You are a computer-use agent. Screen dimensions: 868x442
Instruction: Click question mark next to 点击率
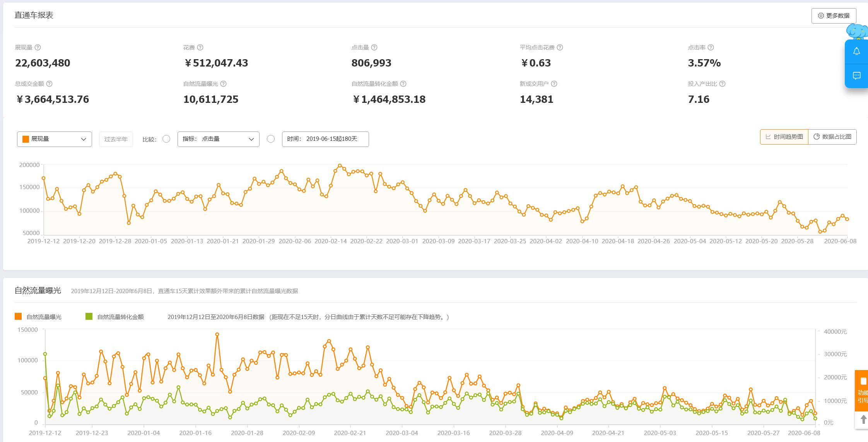[x=711, y=48]
